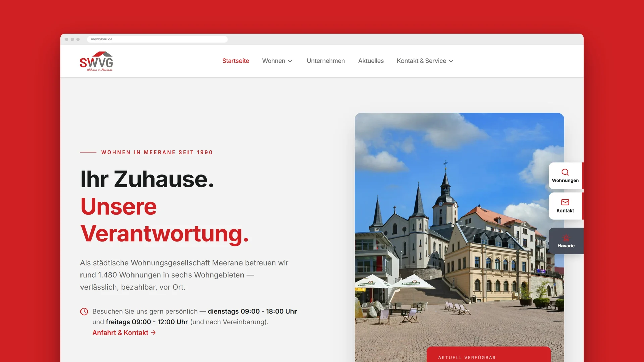Click the dienstags 09:00 - 18:00 Uhr text

(252, 311)
